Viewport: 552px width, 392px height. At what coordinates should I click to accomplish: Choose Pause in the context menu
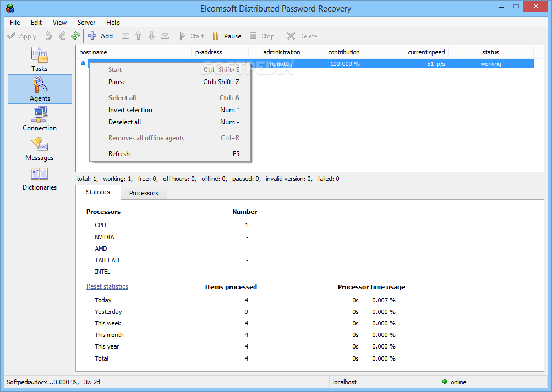click(170, 81)
